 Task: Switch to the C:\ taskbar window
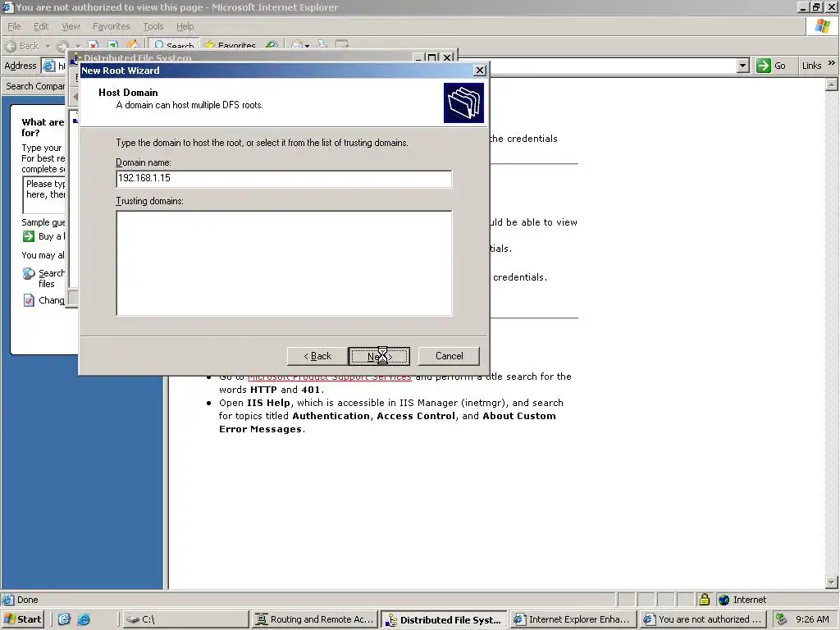[x=186, y=619]
